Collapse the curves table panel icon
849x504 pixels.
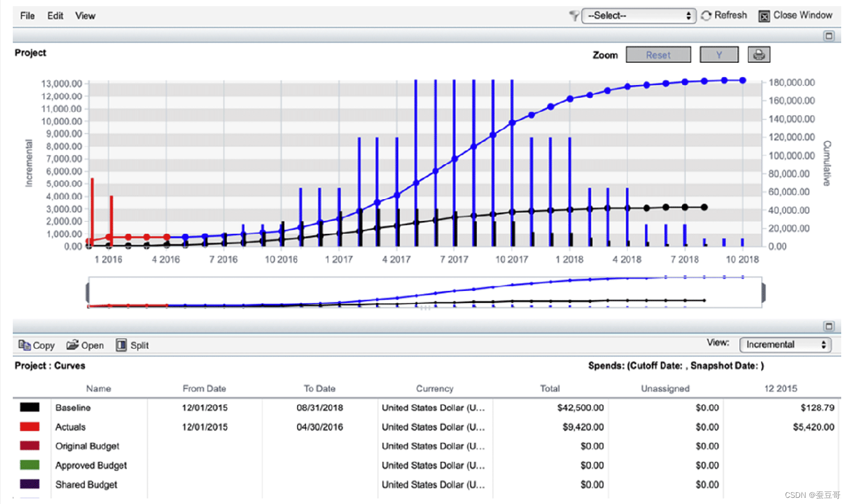829,326
